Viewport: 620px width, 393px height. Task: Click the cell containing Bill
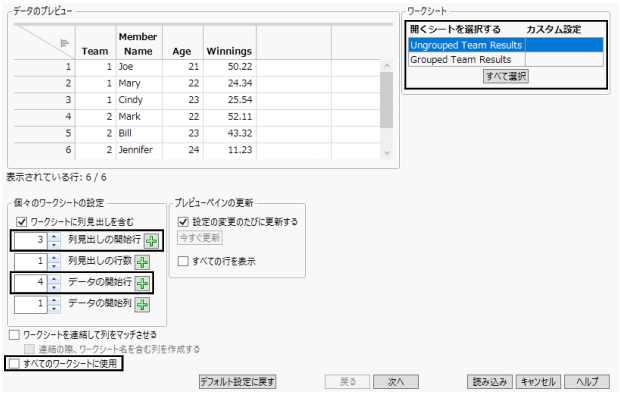[x=139, y=133]
